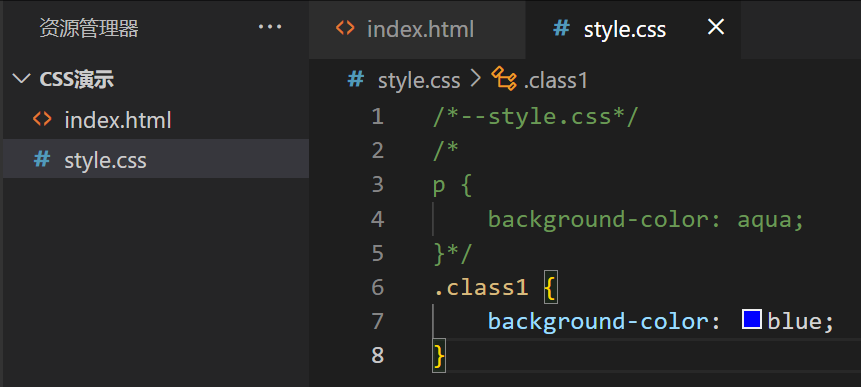Click the breadcrumb separator chevron
Viewport: 861px width, 387px height.
[x=475, y=80]
